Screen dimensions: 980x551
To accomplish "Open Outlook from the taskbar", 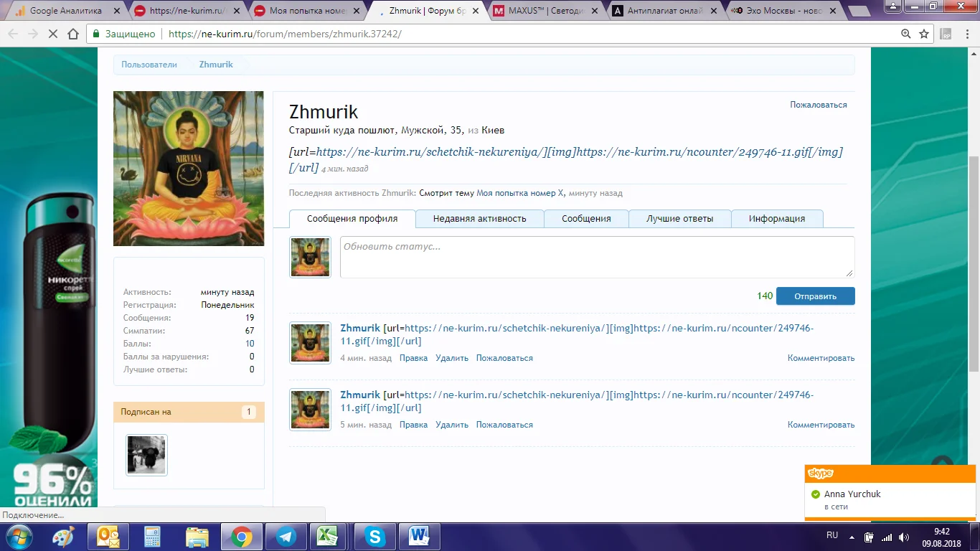I will pyautogui.click(x=108, y=537).
